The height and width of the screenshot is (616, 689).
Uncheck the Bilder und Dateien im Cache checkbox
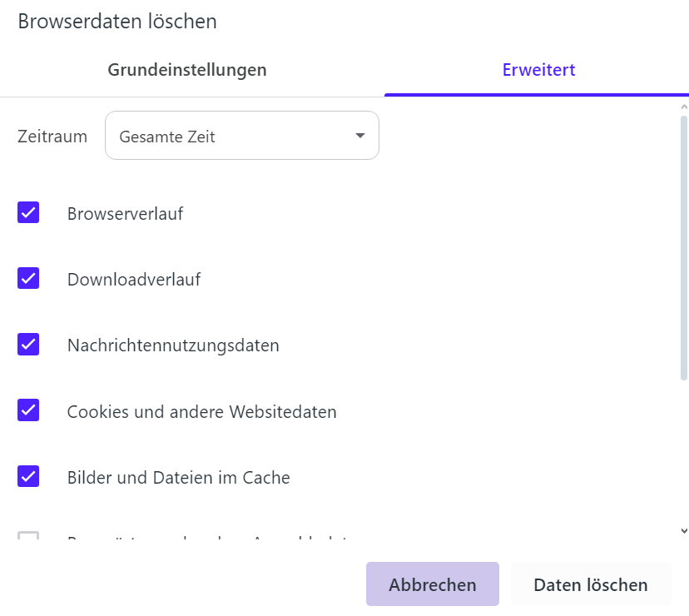(28, 477)
